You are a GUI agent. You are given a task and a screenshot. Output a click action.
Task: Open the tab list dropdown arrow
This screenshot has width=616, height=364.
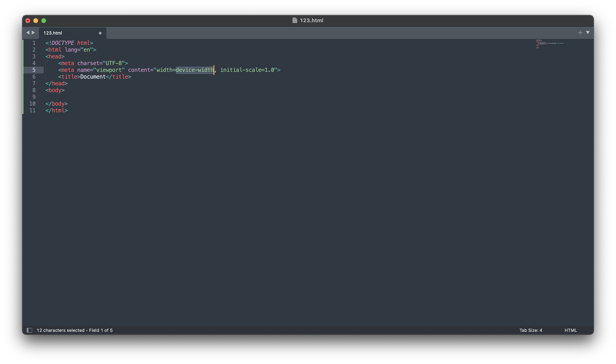[588, 32]
